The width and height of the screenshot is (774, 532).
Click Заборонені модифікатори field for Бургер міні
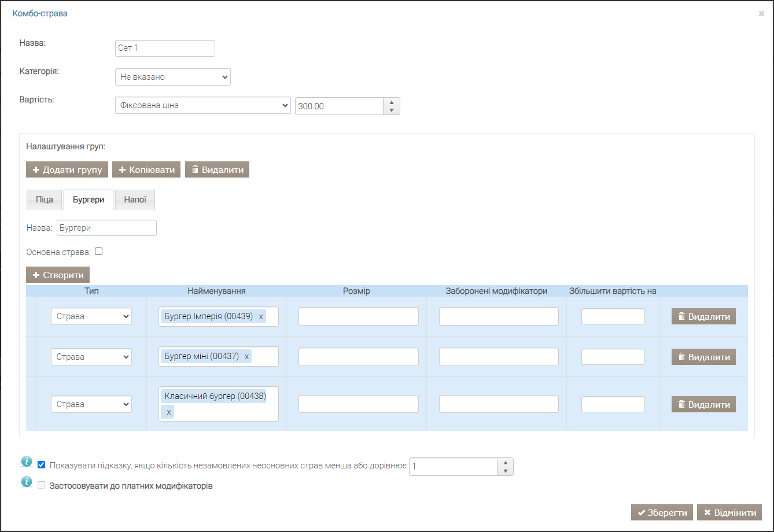pos(499,357)
